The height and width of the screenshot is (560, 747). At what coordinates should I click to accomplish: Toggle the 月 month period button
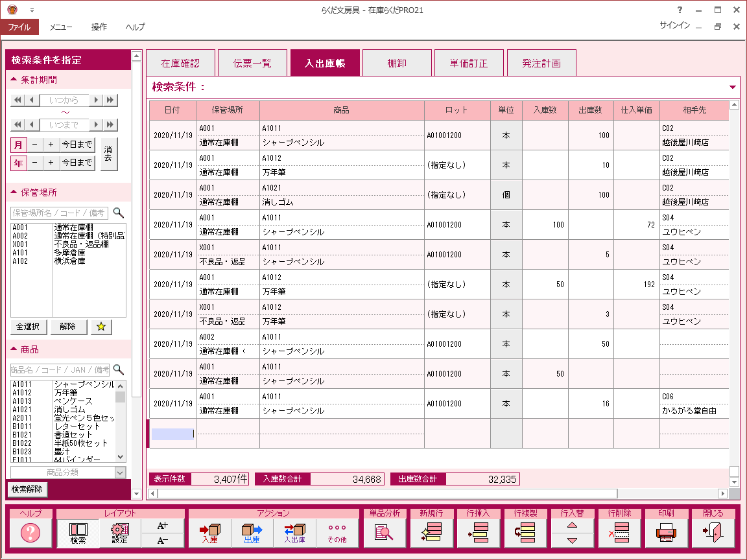point(18,145)
